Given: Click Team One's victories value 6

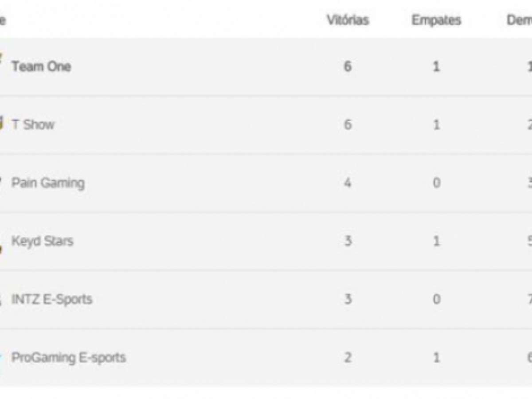Looking at the screenshot, I should 348,66.
